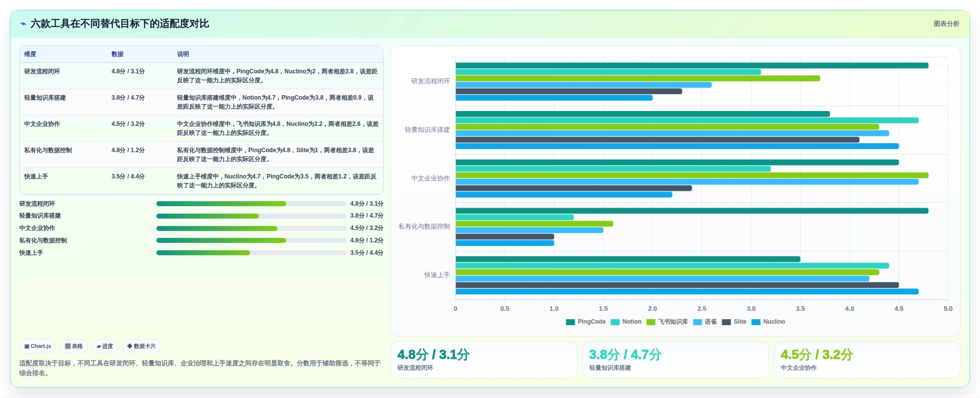Screen dimensions: 980x398
Task: Click PingCode bar in 私有化与数据控制 group
Action: coord(692,211)
